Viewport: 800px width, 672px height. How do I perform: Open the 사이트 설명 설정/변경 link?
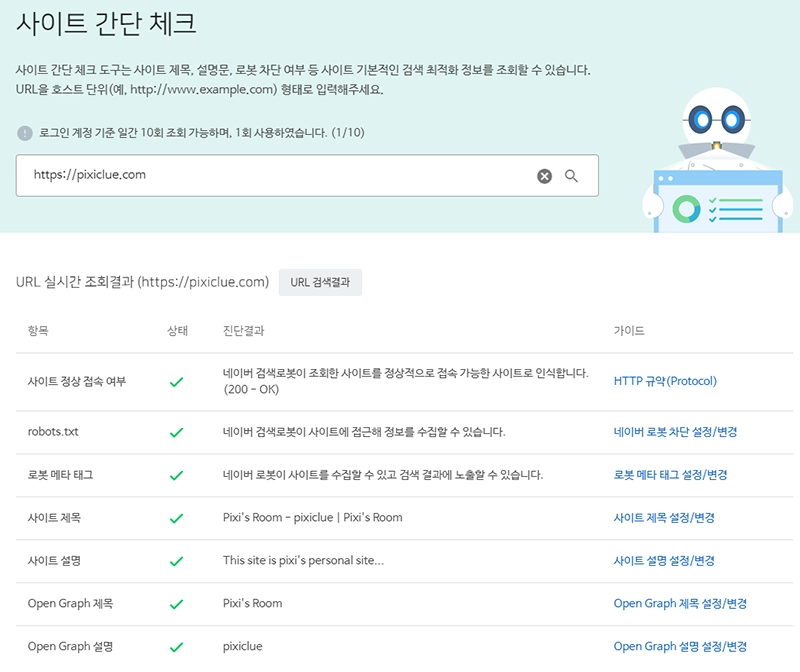point(664,560)
